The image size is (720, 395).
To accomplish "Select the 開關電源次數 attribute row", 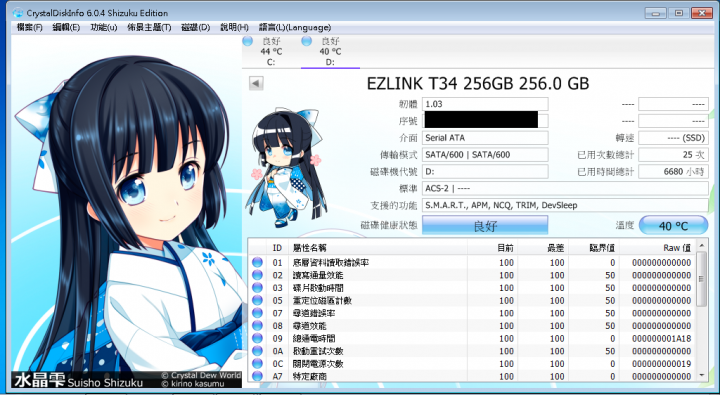I will pos(472,364).
